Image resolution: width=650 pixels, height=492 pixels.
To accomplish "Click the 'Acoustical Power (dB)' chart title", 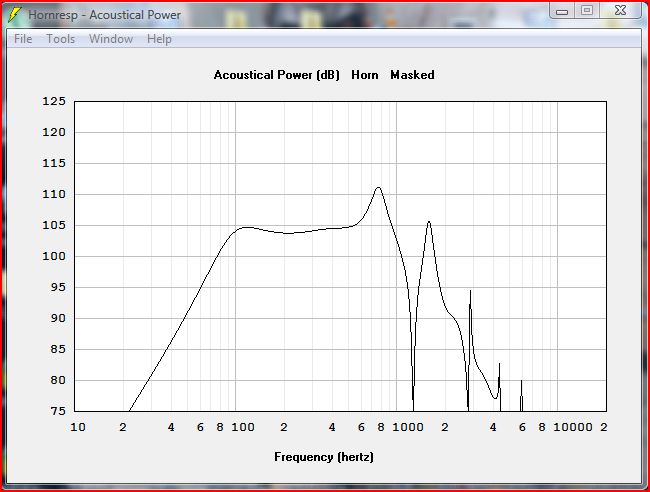I will 276,75.
